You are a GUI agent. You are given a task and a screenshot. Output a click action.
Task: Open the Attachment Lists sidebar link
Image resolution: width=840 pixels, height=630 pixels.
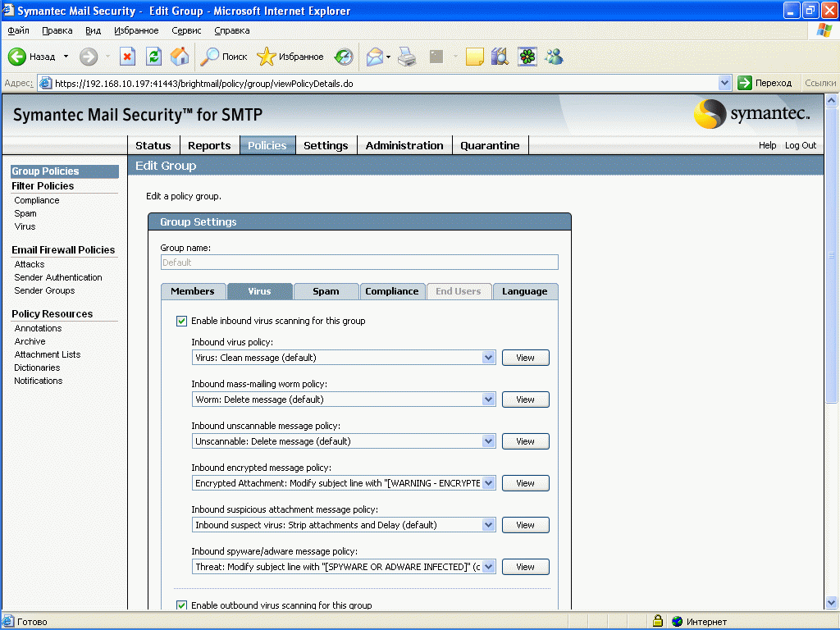click(x=47, y=354)
